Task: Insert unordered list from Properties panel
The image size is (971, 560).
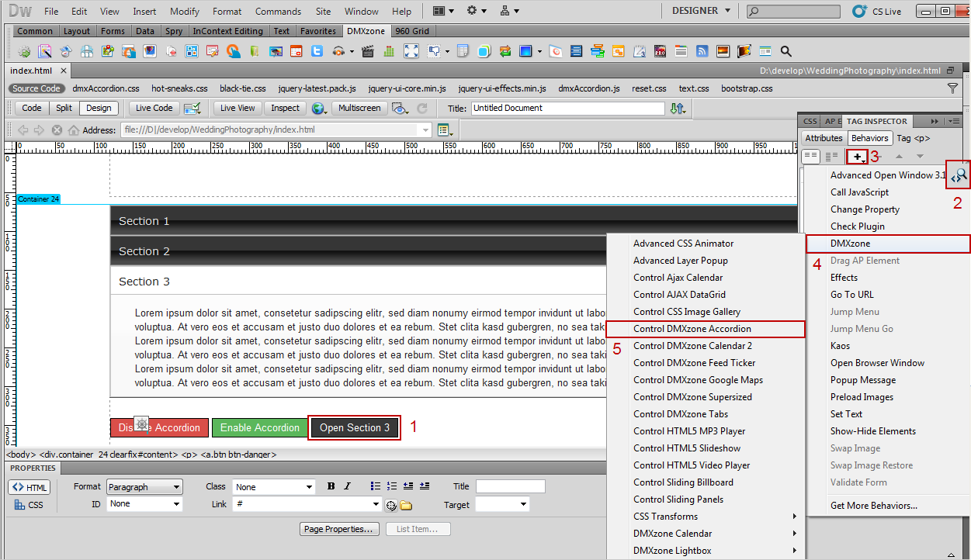Action: (x=376, y=486)
